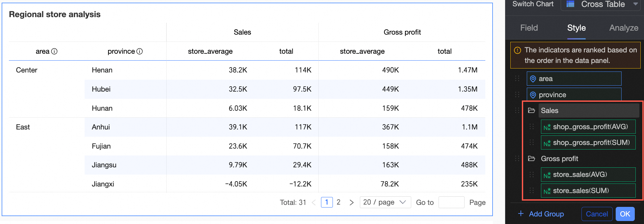The width and height of the screenshot is (644, 224).
Task: Click the info icon beside province header
Action: point(140,51)
